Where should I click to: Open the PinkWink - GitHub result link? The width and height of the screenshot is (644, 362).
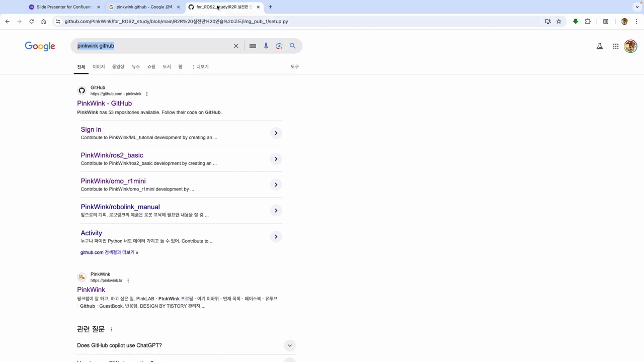coord(104,104)
